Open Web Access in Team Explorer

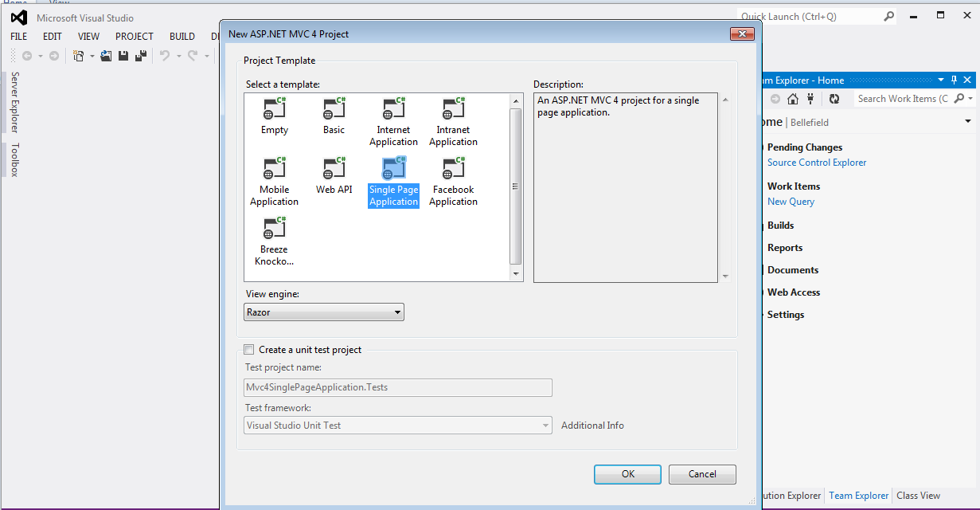coord(793,292)
